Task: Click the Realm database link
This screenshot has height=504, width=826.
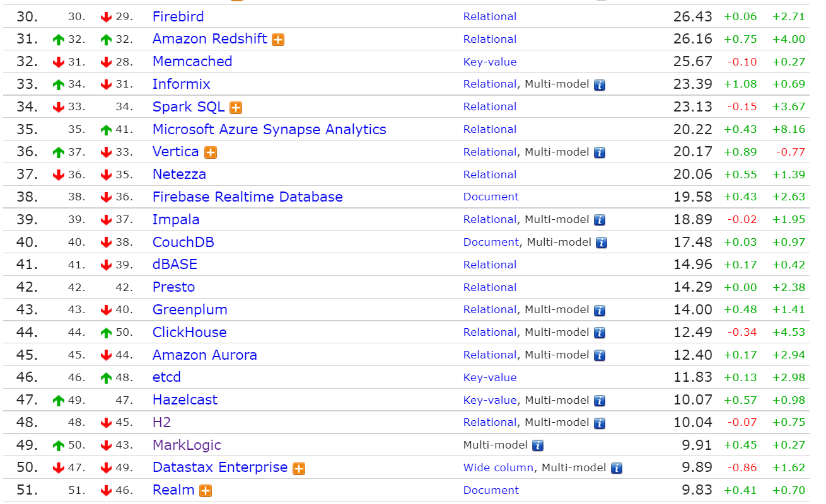Action: point(173,490)
